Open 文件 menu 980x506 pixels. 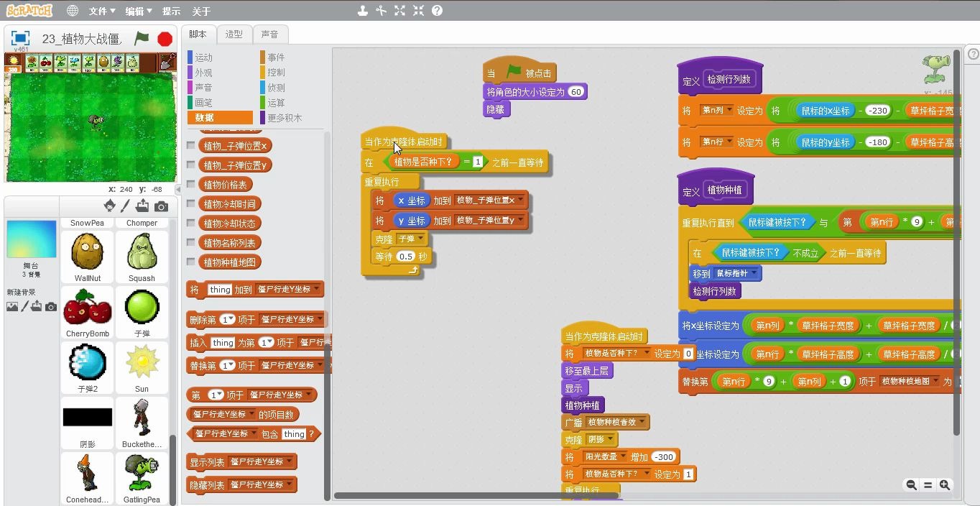(x=102, y=11)
